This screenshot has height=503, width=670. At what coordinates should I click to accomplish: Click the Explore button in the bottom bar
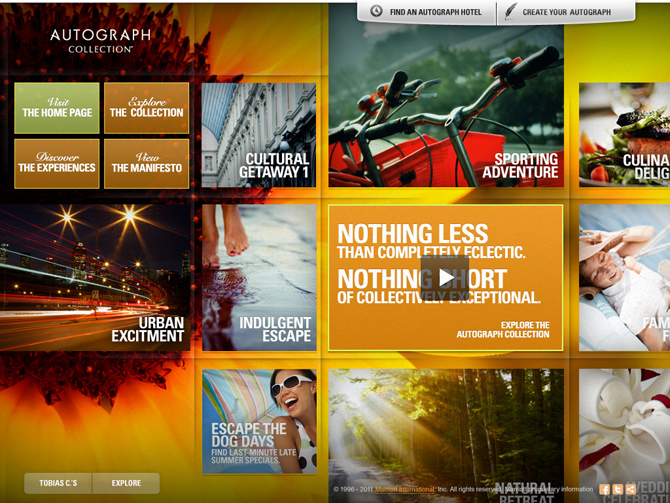126,483
